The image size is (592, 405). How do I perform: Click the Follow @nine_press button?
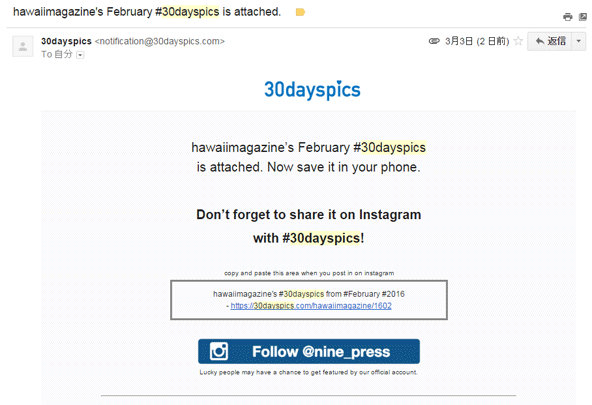click(x=309, y=351)
